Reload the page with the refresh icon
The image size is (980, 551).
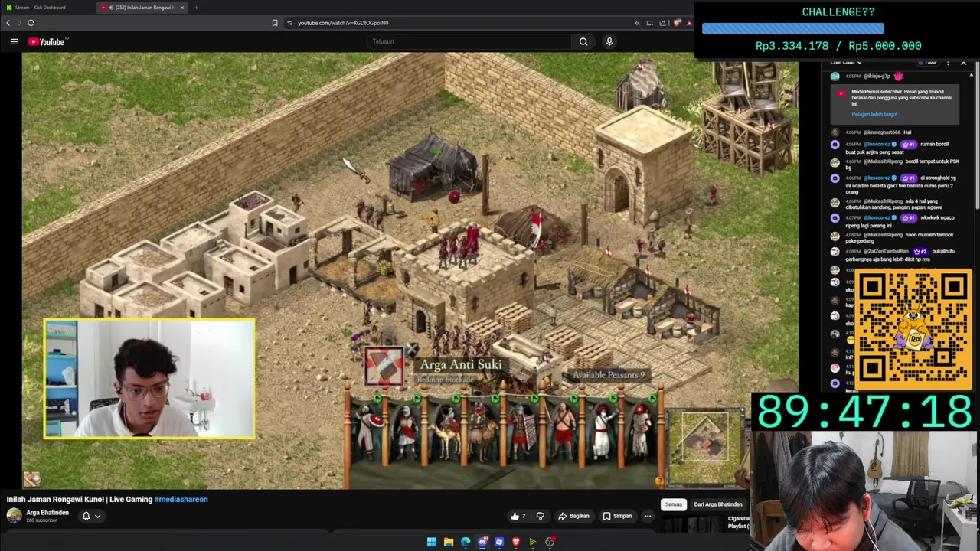click(31, 23)
